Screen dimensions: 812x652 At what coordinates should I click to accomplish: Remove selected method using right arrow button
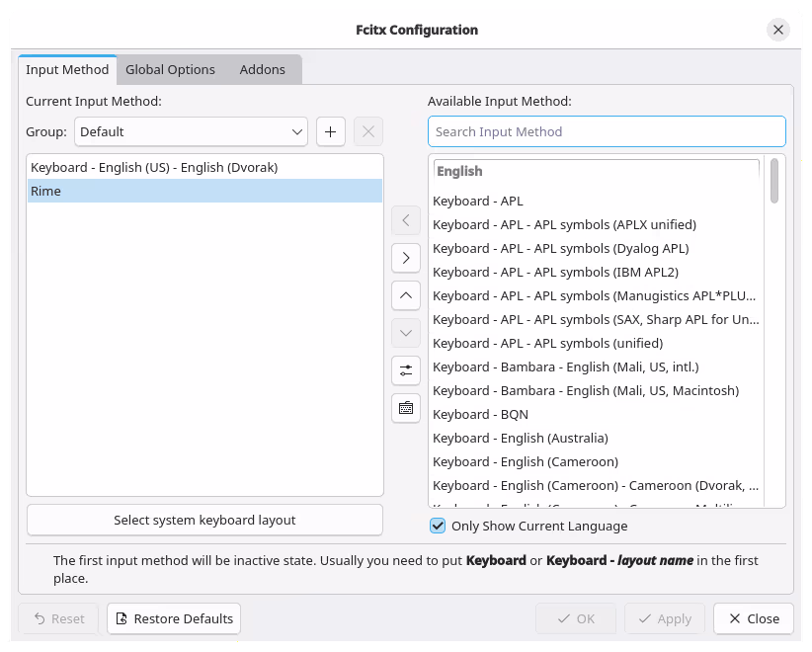406,258
